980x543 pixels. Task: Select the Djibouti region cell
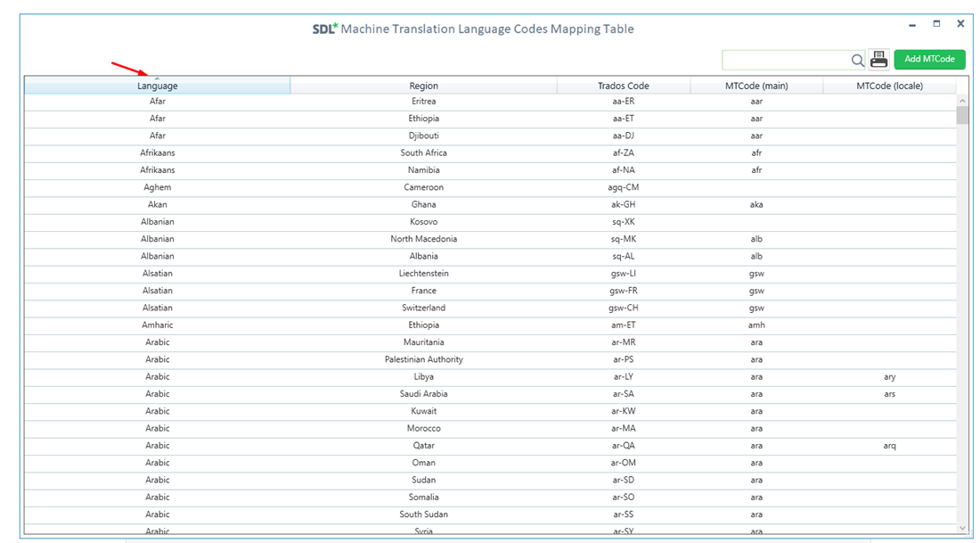(x=424, y=136)
